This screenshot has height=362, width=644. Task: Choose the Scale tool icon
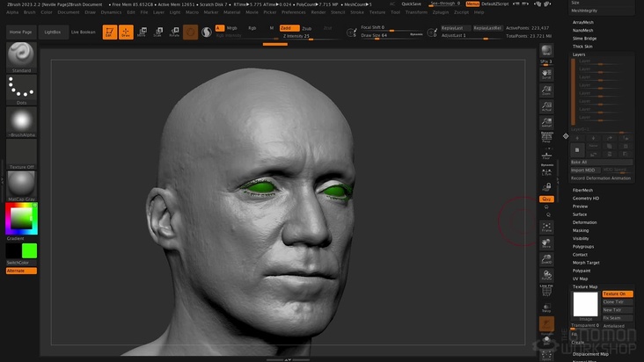click(x=157, y=33)
